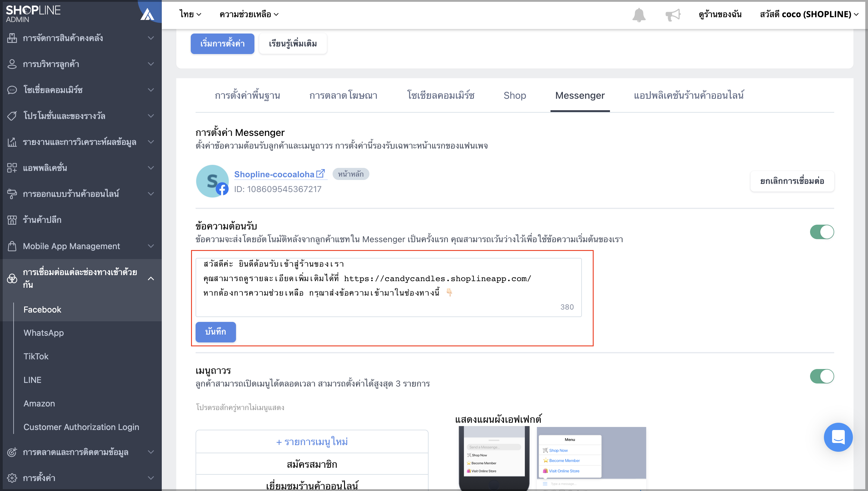Expand the การออกแบบร้านค้าออนไลน์ menu

coord(81,194)
